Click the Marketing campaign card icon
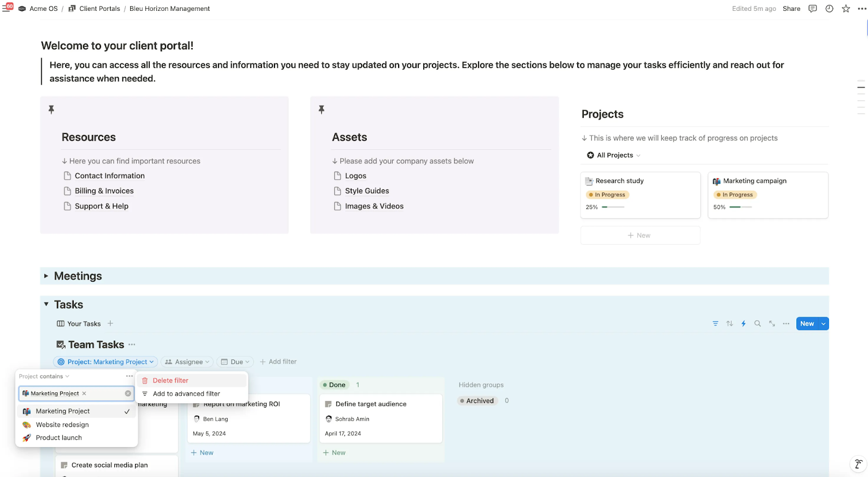The height and width of the screenshot is (477, 868). click(x=717, y=181)
